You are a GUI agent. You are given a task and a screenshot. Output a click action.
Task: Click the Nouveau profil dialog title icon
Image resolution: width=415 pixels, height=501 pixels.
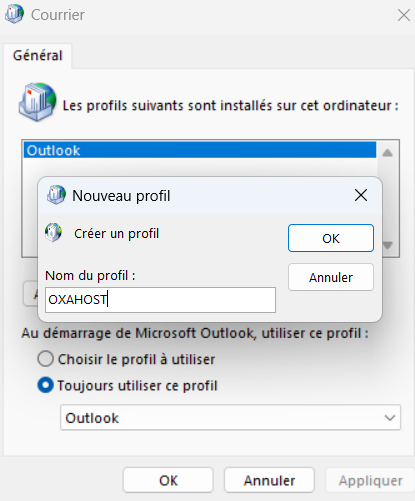tap(56, 195)
